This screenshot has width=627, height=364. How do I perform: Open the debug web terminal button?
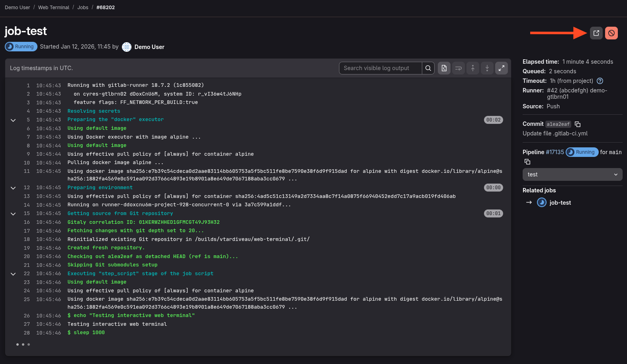[x=596, y=33]
